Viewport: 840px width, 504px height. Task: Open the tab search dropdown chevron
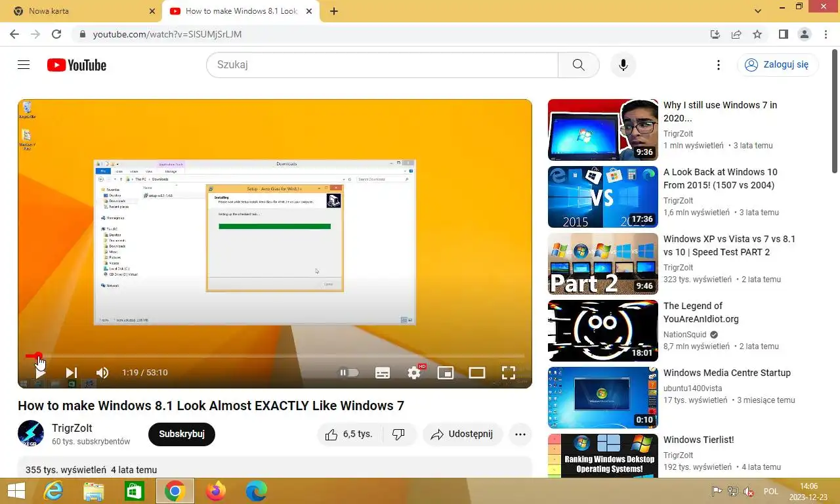click(x=758, y=11)
